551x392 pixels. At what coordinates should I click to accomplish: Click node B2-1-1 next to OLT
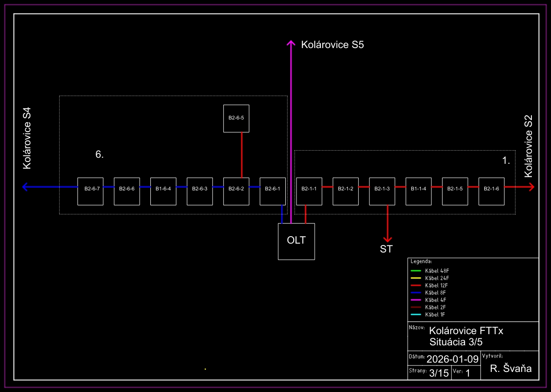click(309, 191)
